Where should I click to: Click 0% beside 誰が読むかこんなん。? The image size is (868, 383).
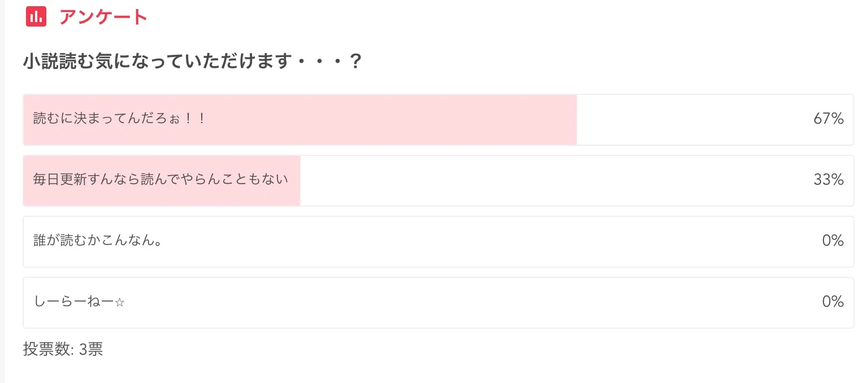832,241
